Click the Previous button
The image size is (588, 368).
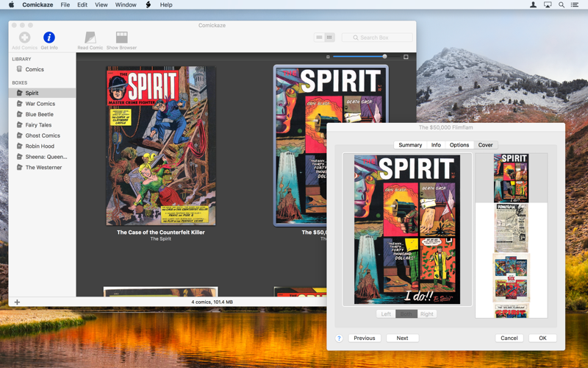[x=365, y=338]
